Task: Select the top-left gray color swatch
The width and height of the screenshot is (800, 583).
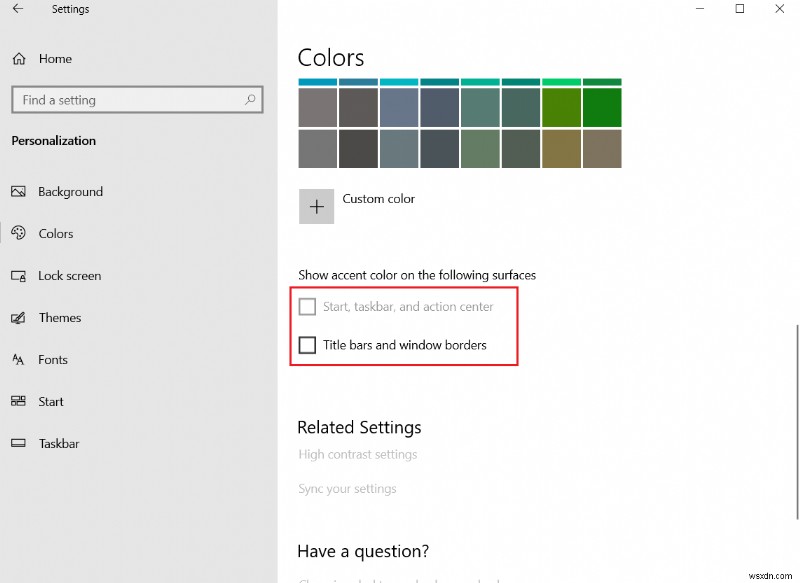Action: pos(318,107)
